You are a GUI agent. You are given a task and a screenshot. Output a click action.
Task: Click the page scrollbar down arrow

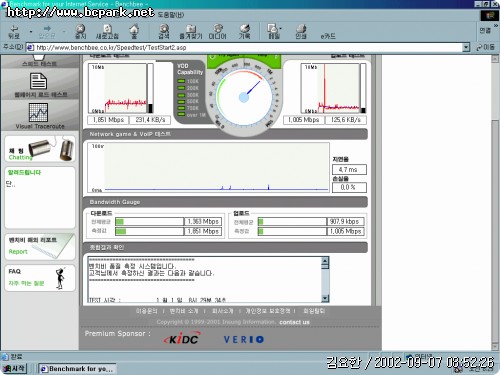click(495, 347)
